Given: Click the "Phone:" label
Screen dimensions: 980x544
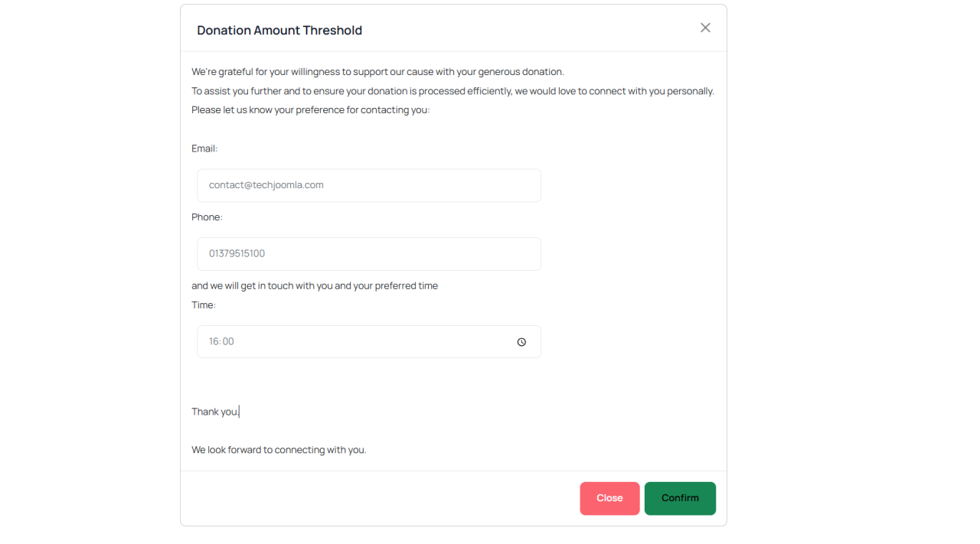Looking at the screenshot, I should click(x=207, y=217).
